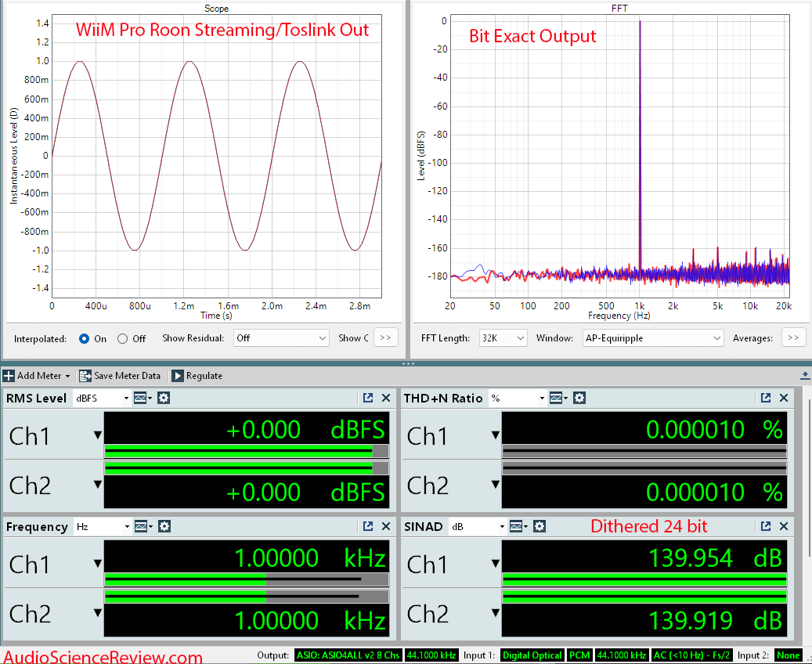812x664 pixels.
Task: Open FFT Length 32K dropdown
Action: coord(503,338)
